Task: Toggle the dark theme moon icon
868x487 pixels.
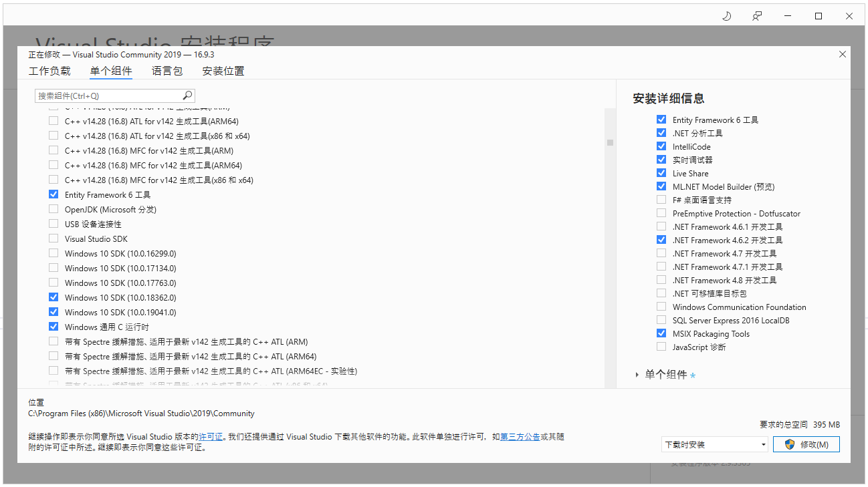Action: [x=727, y=16]
